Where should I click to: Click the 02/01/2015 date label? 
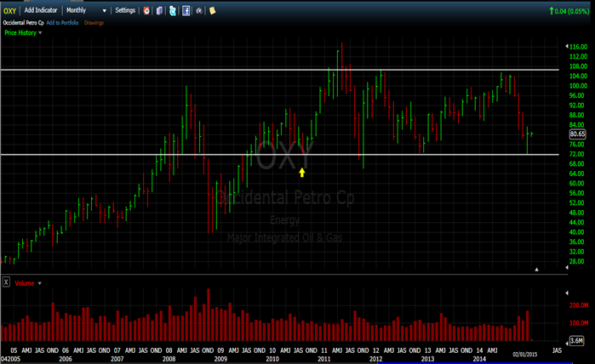point(525,354)
